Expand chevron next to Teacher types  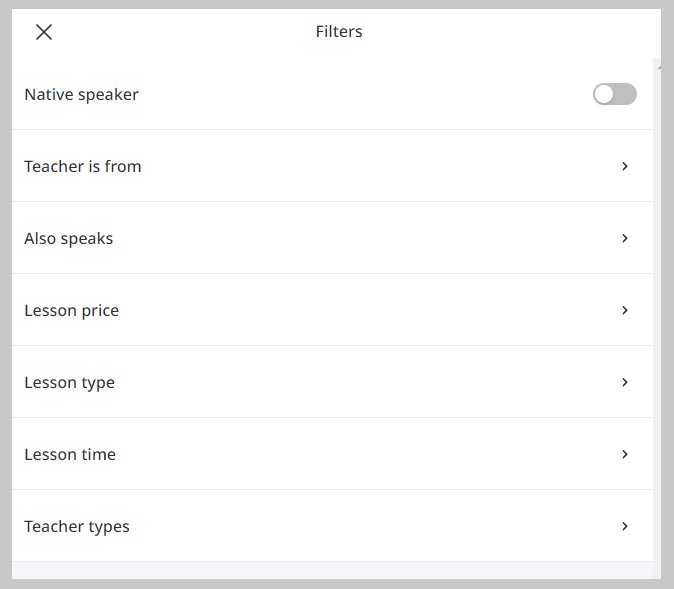click(625, 526)
